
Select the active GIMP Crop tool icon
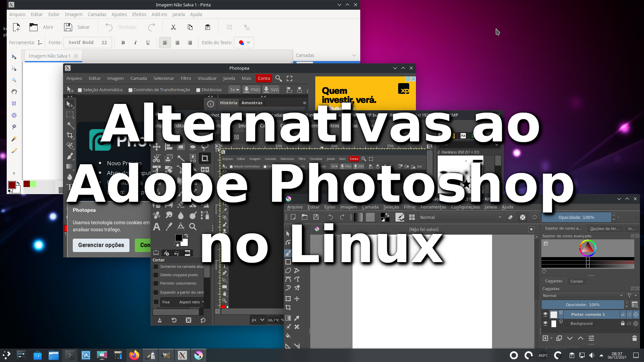(x=205, y=158)
